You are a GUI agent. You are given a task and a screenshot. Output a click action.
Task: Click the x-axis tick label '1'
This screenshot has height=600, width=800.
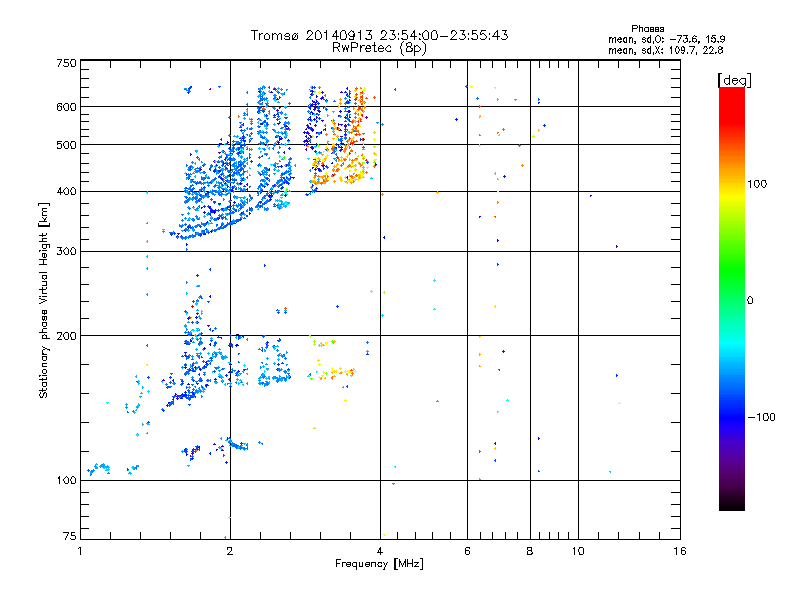pos(80,551)
